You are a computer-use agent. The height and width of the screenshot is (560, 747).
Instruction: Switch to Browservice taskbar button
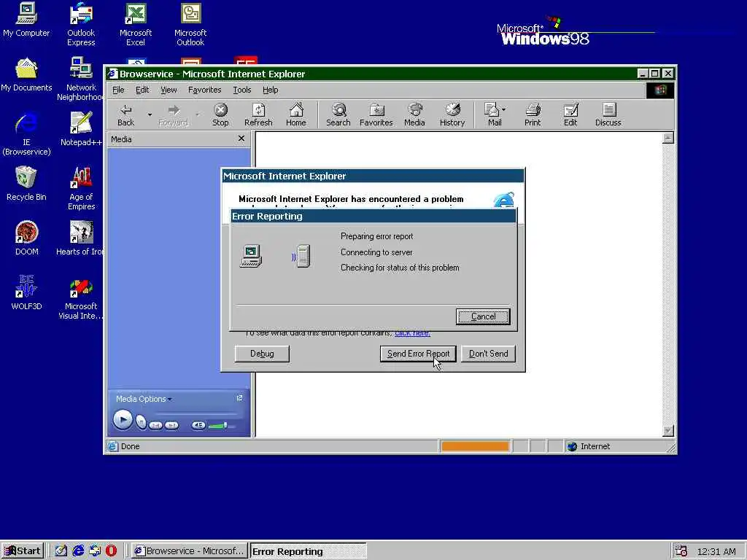[x=190, y=551]
